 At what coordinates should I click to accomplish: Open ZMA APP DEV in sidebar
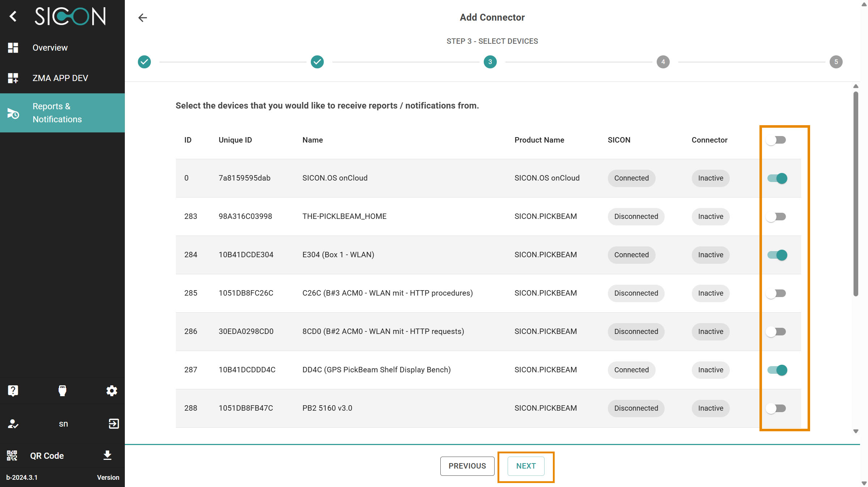[x=60, y=78]
